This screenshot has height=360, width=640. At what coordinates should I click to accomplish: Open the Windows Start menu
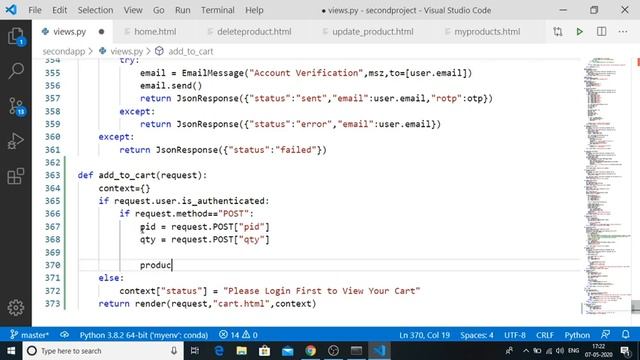tap(11, 351)
